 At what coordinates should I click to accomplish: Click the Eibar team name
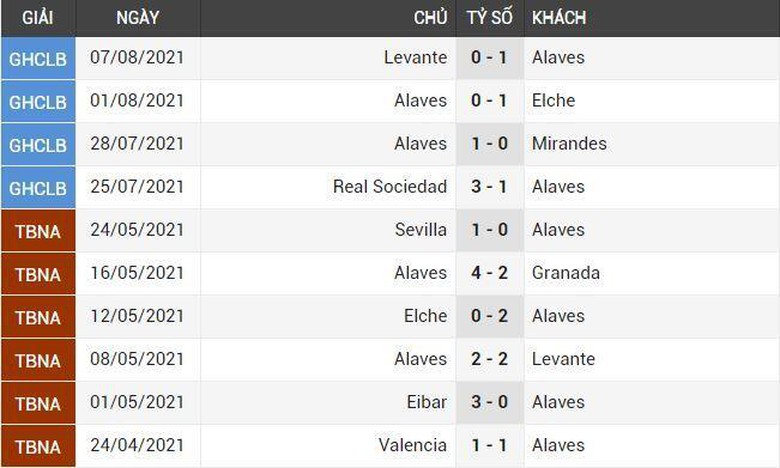[427, 402]
